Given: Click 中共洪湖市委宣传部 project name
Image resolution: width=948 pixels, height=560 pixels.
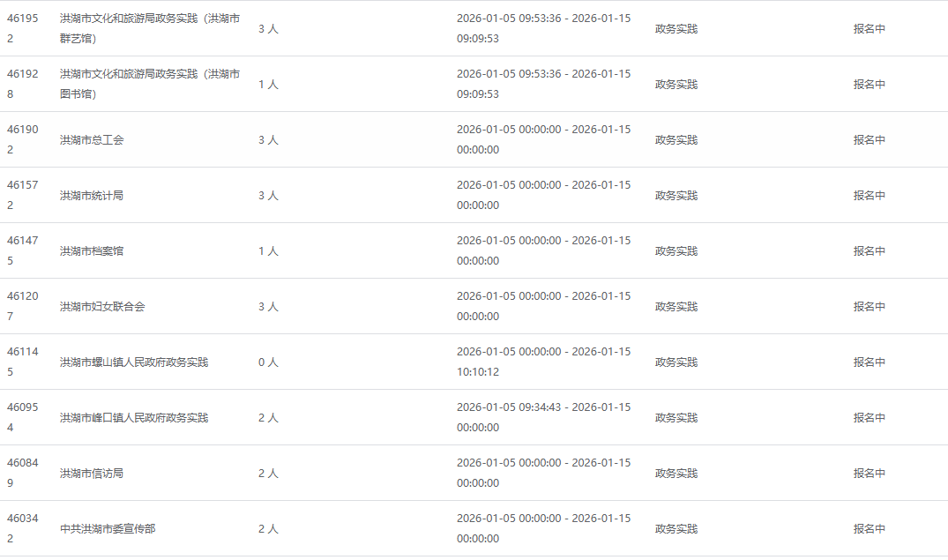Looking at the screenshot, I should coord(108,528).
